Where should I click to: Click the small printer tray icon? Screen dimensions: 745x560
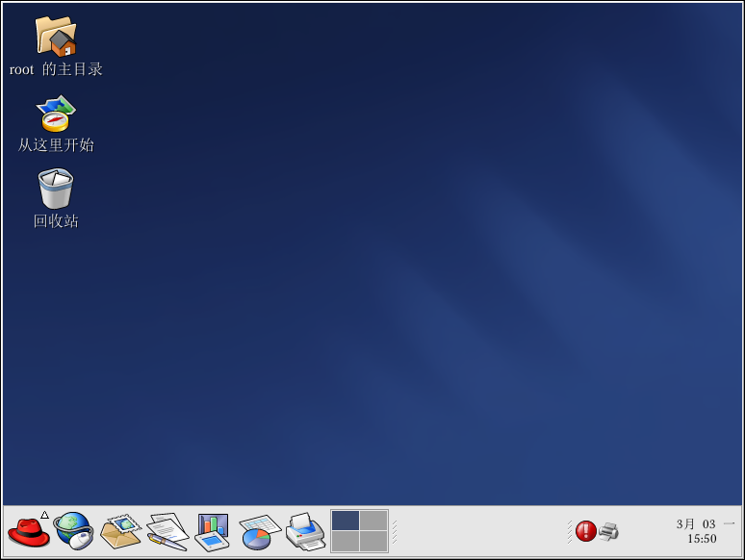point(608,531)
